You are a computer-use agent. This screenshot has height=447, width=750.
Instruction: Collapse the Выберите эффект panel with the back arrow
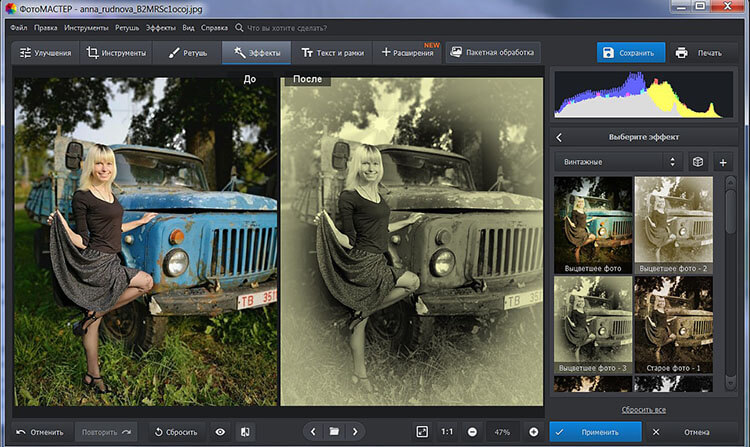pyautogui.click(x=559, y=136)
